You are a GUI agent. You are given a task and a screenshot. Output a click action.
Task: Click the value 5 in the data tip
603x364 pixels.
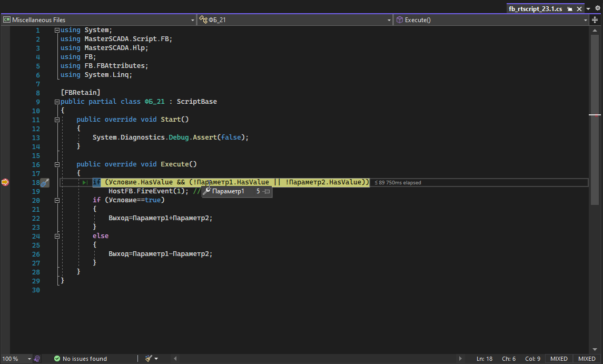pyautogui.click(x=258, y=191)
